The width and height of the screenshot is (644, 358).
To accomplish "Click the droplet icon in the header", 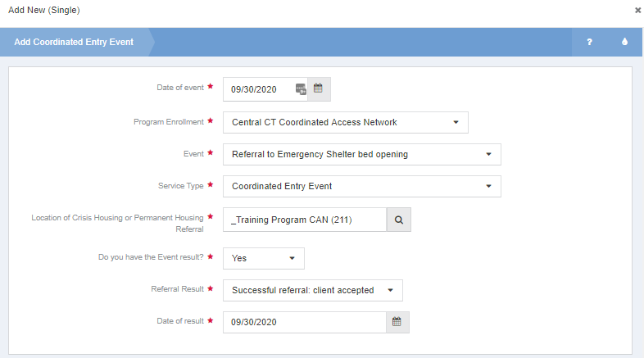I will click(624, 42).
